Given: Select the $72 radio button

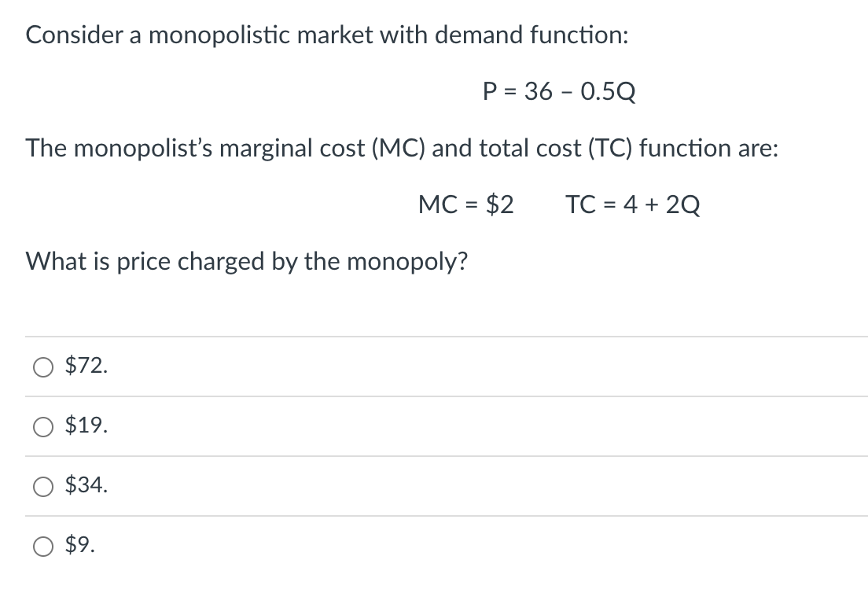Looking at the screenshot, I should point(42,365).
